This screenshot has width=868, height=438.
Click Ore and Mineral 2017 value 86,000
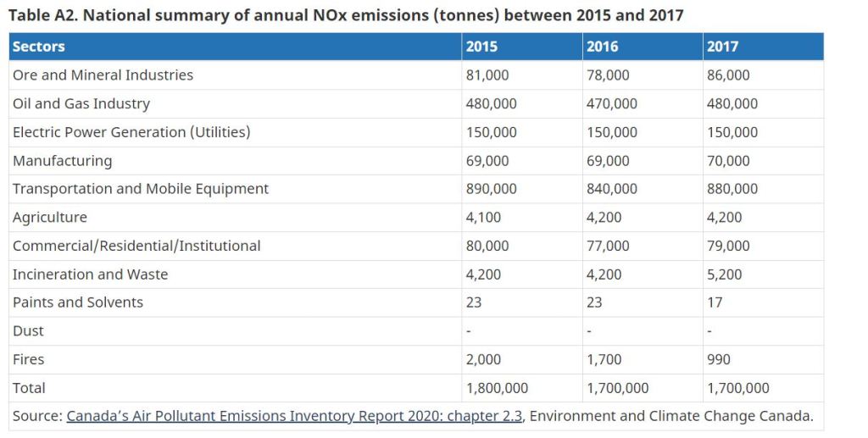(x=728, y=75)
